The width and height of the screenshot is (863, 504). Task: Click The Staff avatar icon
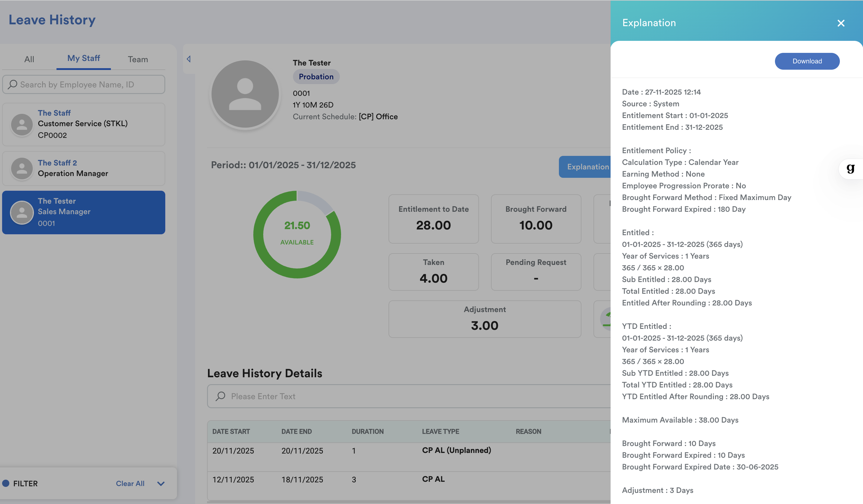coord(22,124)
